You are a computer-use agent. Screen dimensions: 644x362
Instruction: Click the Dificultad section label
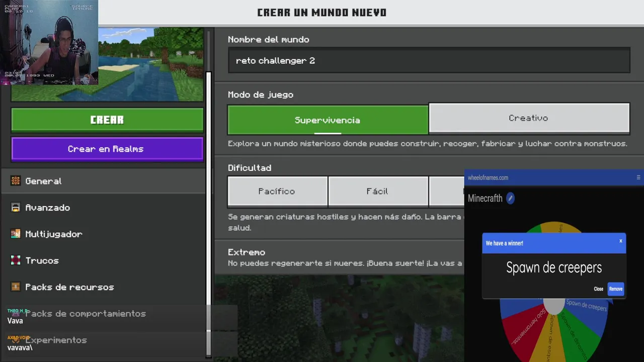point(250,168)
